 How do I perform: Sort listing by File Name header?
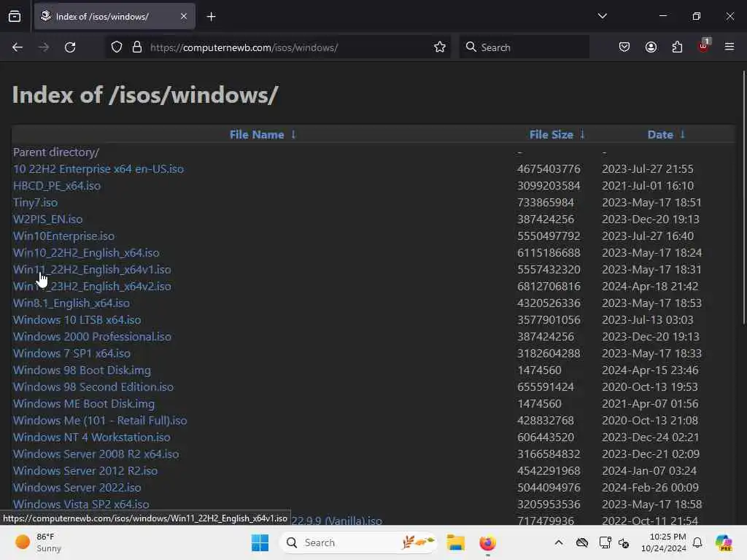point(257,135)
